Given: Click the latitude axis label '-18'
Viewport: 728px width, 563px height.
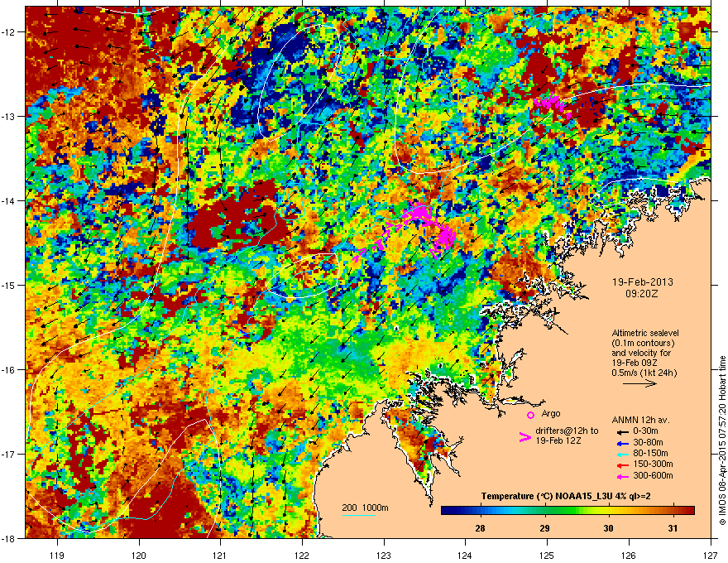Looking at the screenshot, I should pyautogui.click(x=9, y=538).
